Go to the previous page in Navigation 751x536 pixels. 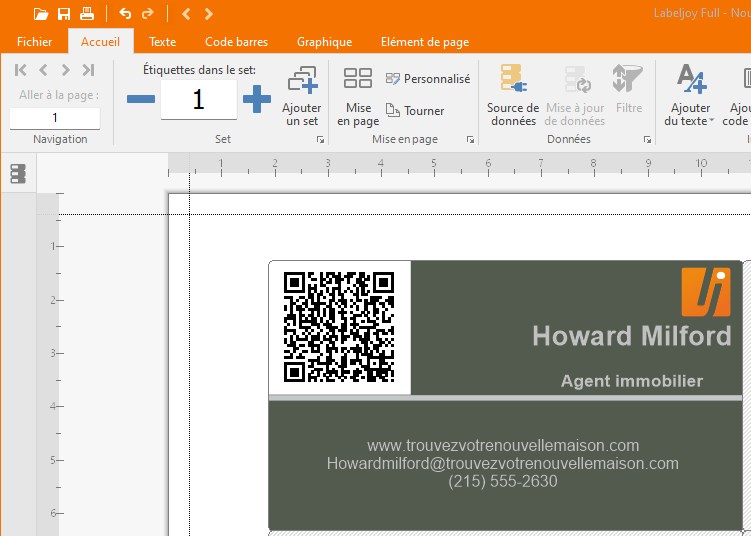tap(43, 70)
